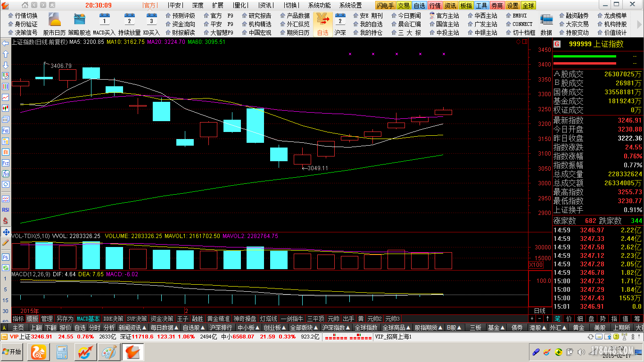The image size is (644, 362).
Task: Click the 闪电手 button
Action: point(385,6)
